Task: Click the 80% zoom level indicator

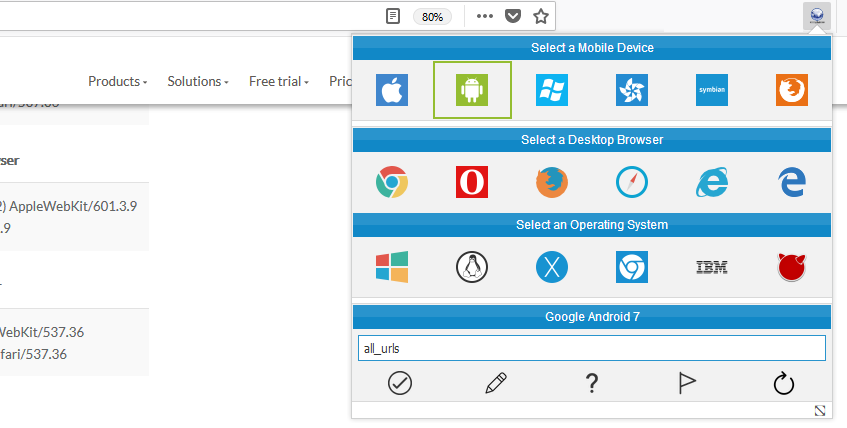Action: tap(433, 16)
